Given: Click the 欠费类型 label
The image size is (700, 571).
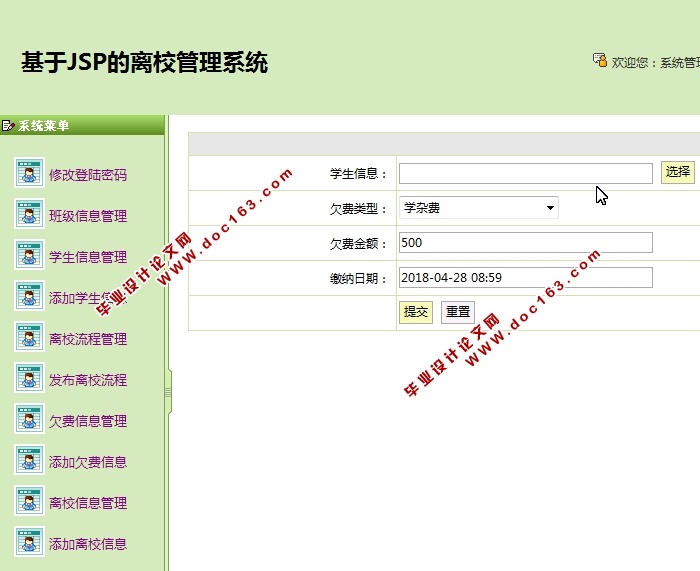Looking at the screenshot, I should click(358, 208).
